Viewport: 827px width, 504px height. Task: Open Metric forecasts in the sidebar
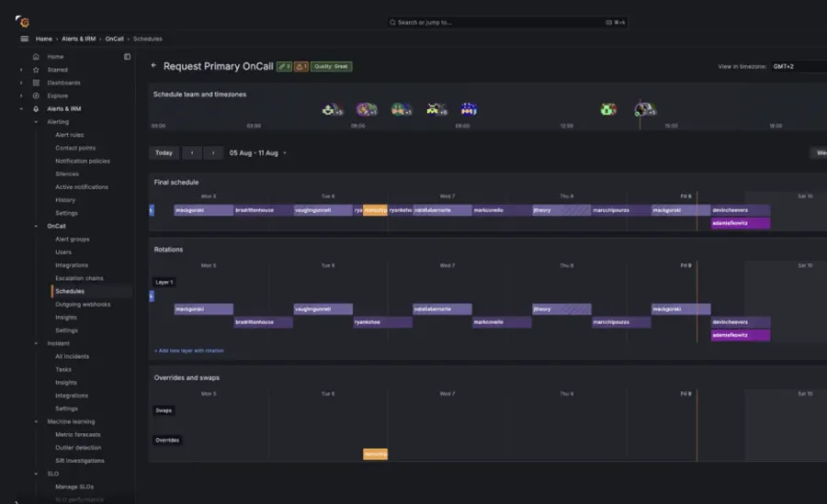click(77, 435)
